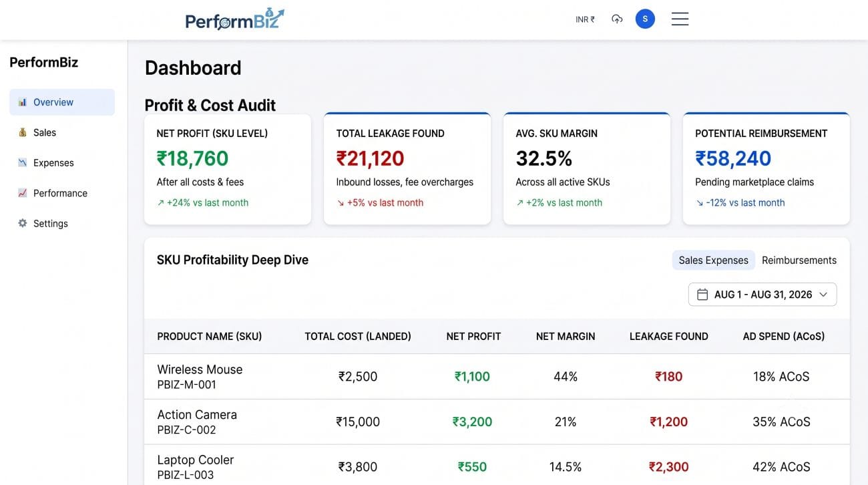Click the PerformBiz logo in header

tap(235, 19)
